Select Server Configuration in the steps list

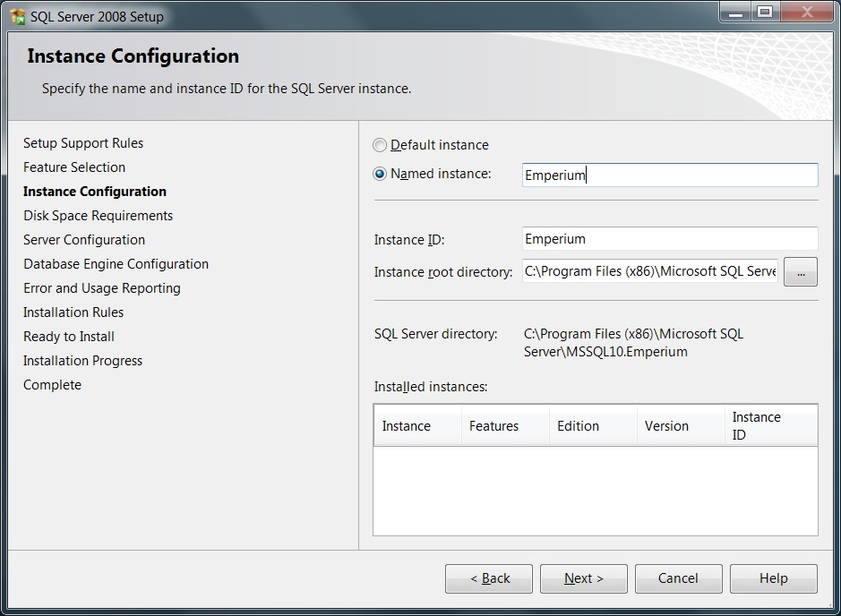point(84,240)
